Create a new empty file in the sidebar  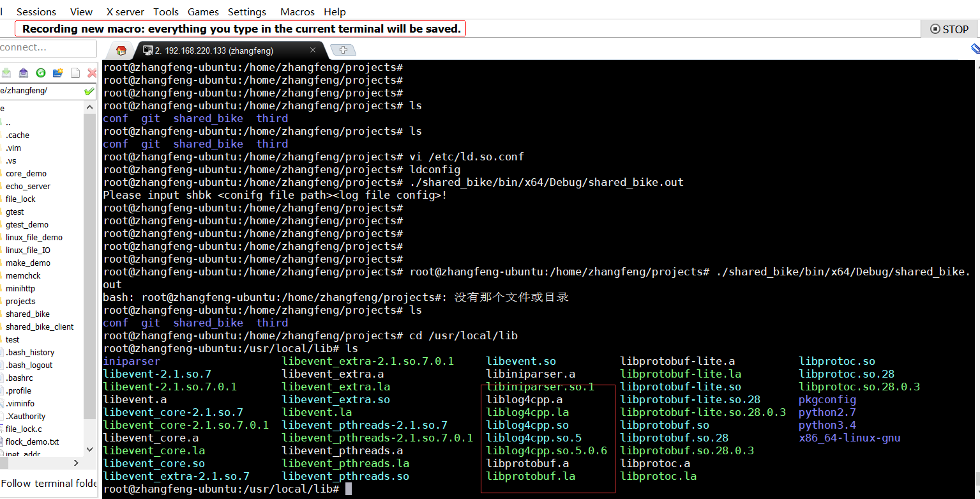(75, 72)
